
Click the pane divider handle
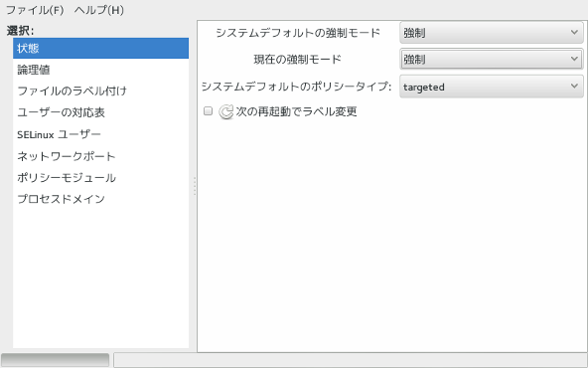point(195,186)
